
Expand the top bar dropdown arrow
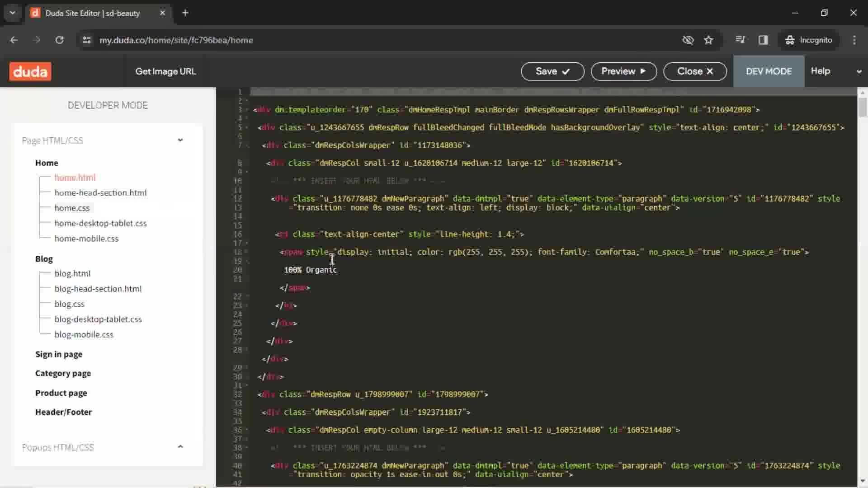[859, 71]
